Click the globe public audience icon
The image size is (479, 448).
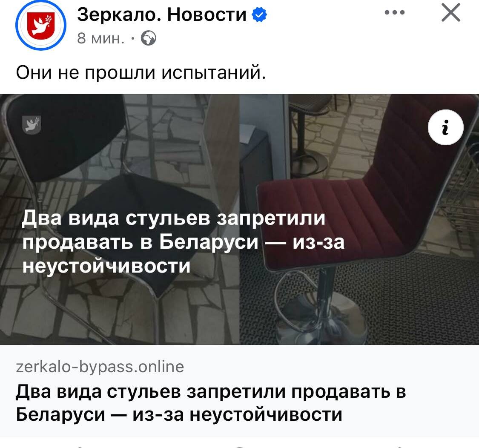pyautogui.click(x=149, y=38)
